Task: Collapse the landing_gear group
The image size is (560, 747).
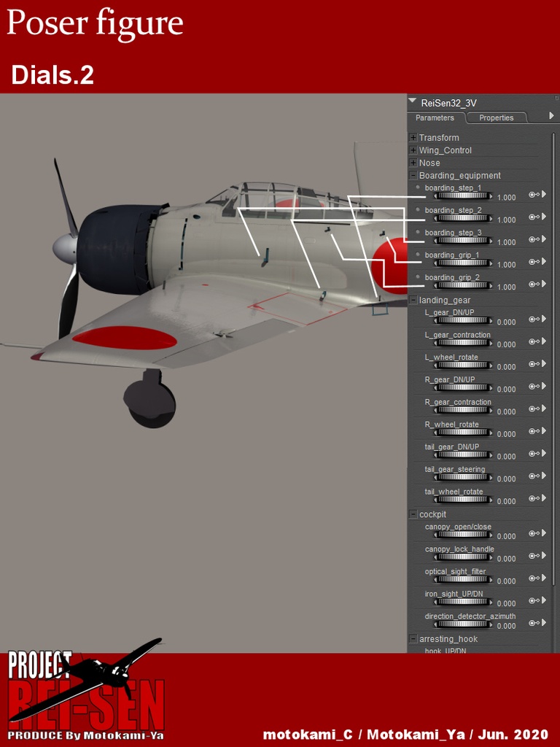Action: click(413, 300)
